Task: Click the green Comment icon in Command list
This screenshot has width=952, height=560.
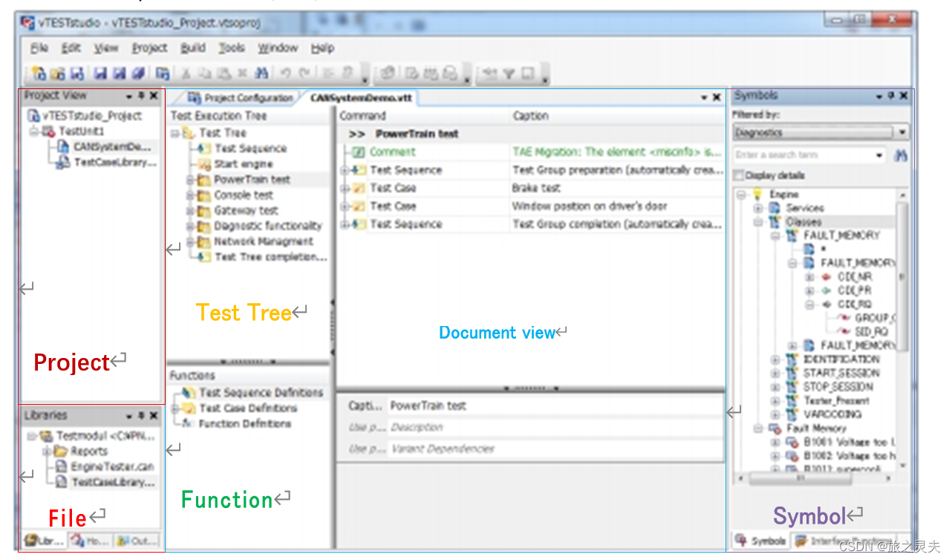Action: pyautogui.click(x=358, y=152)
